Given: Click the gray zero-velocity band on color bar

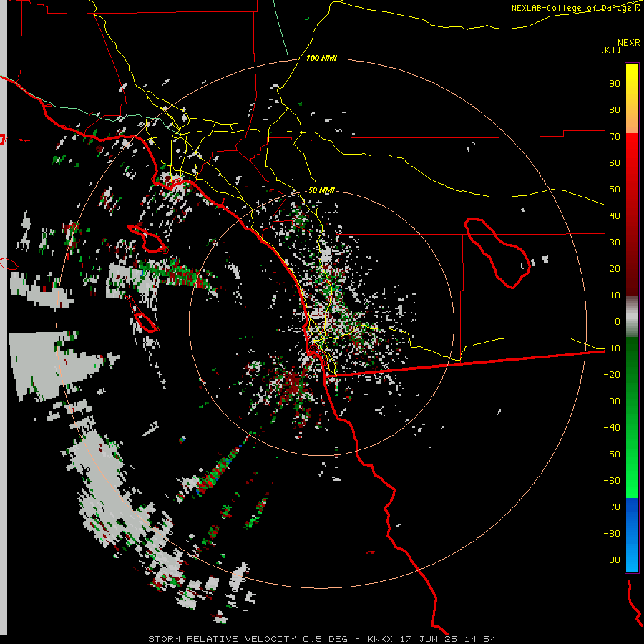Looking at the screenshot, I should pyautogui.click(x=632, y=317).
